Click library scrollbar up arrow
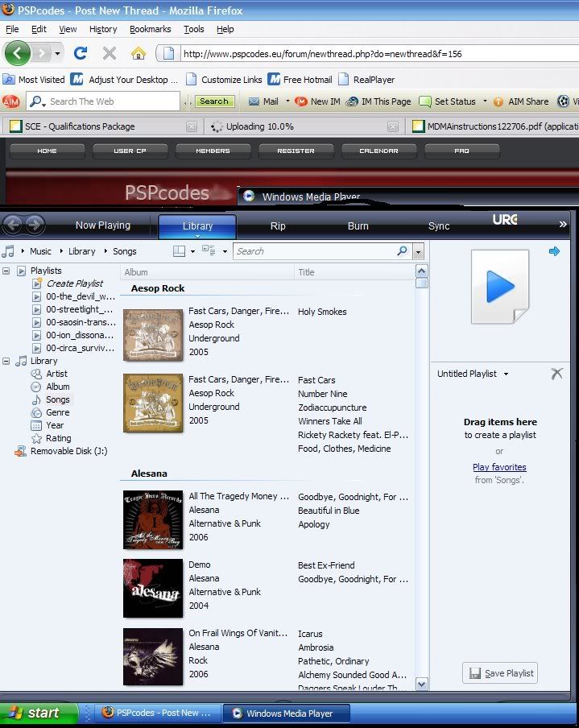Image resolution: width=579 pixels, height=728 pixels. click(422, 271)
